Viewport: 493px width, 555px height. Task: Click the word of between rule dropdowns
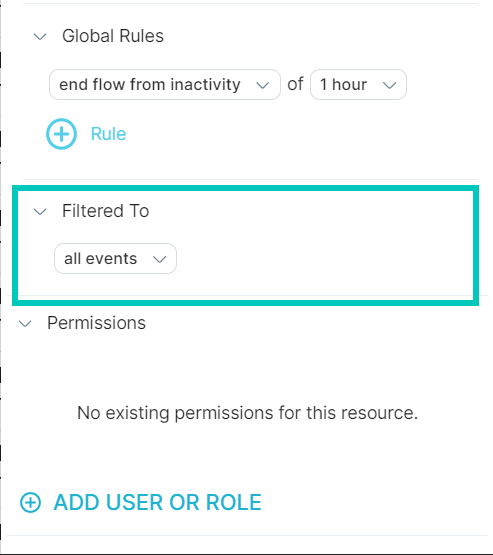[295, 84]
